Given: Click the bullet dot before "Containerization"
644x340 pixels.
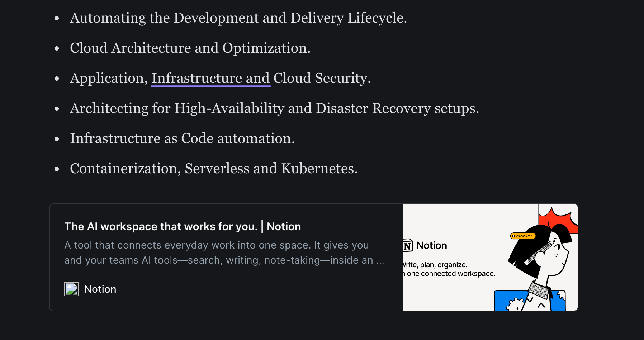Looking at the screenshot, I should click(57, 169).
